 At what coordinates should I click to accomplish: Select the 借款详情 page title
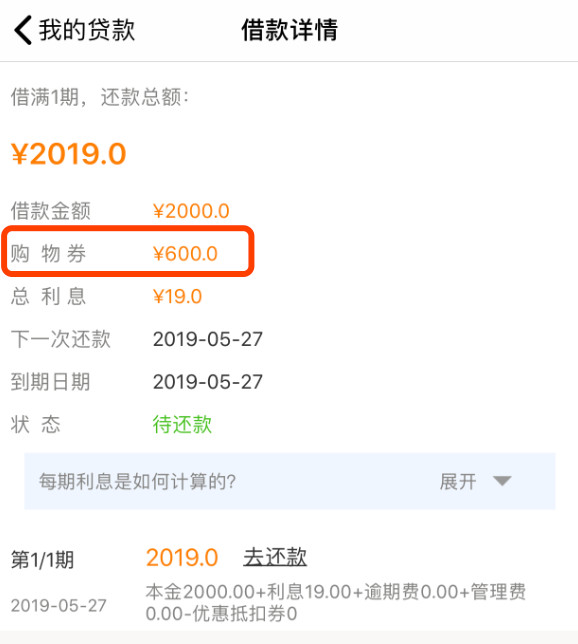pos(290,30)
